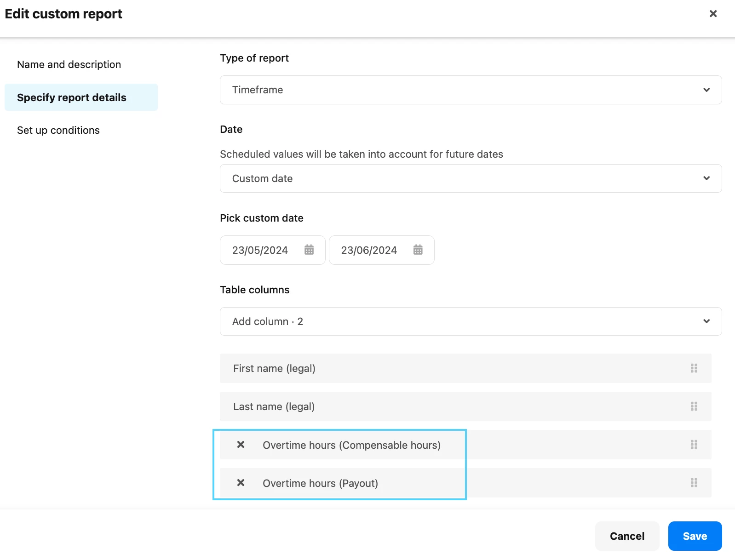Open calendar picker for the end date
This screenshot has width=735, height=560.
(x=418, y=250)
